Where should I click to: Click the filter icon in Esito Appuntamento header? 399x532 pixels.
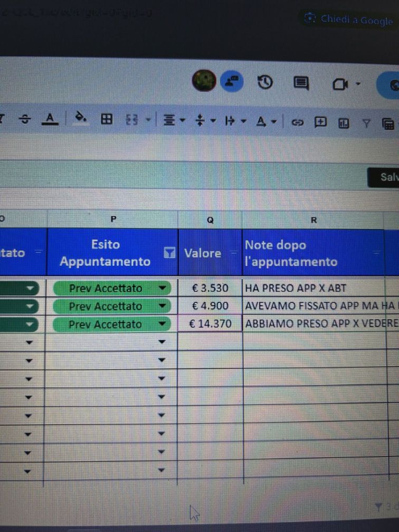coord(169,253)
